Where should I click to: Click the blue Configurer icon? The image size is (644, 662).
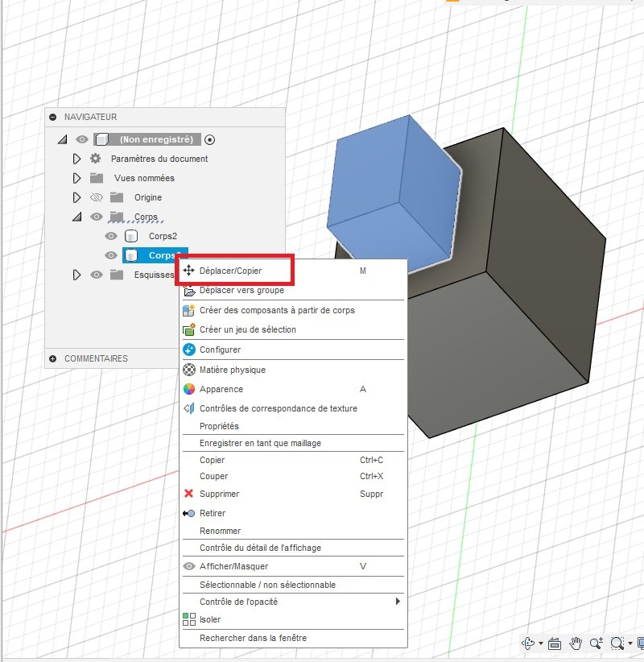pos(188,350)
